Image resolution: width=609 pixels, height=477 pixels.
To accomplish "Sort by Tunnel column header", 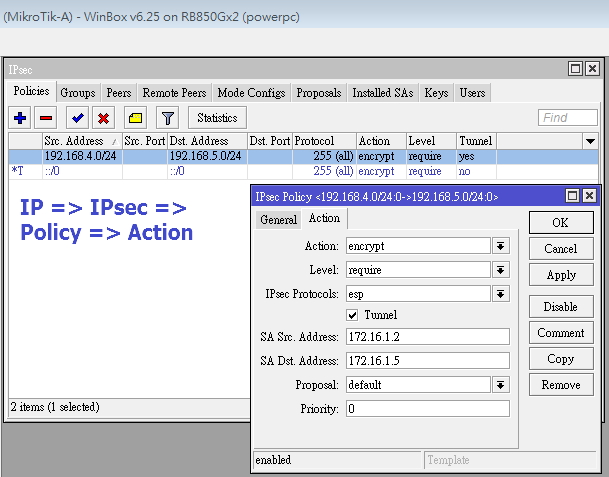I will pos(477,141).
